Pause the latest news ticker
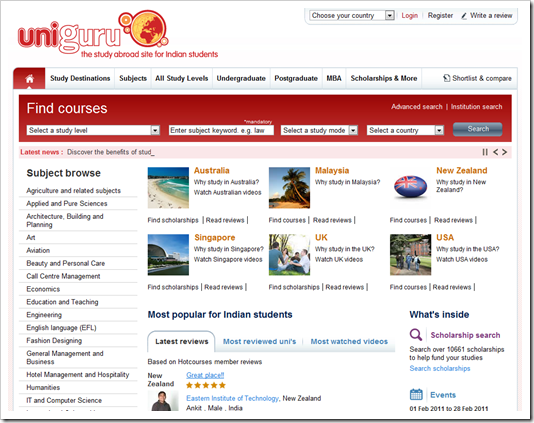 485,152
